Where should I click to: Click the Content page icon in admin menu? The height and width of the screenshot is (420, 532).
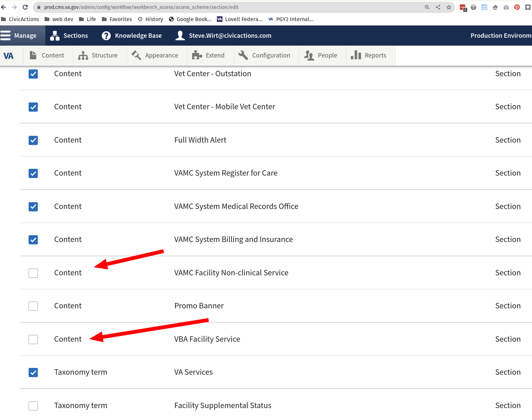[33, 55]
